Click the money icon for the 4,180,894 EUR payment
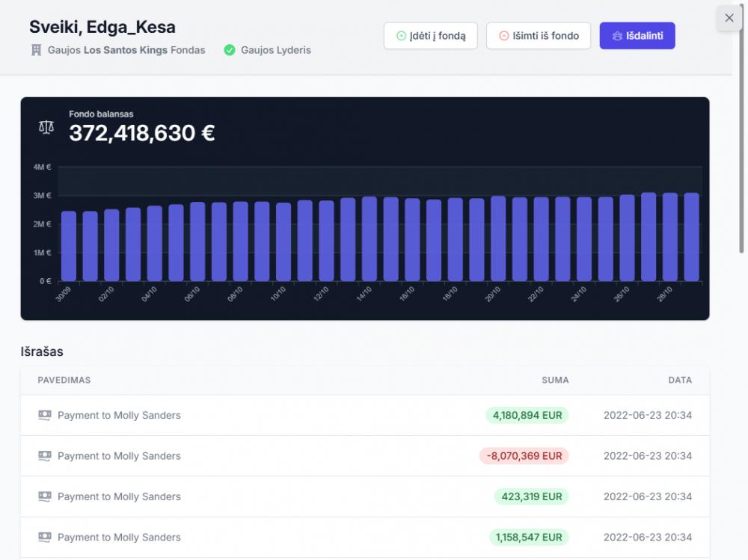 tap(45, 415)
